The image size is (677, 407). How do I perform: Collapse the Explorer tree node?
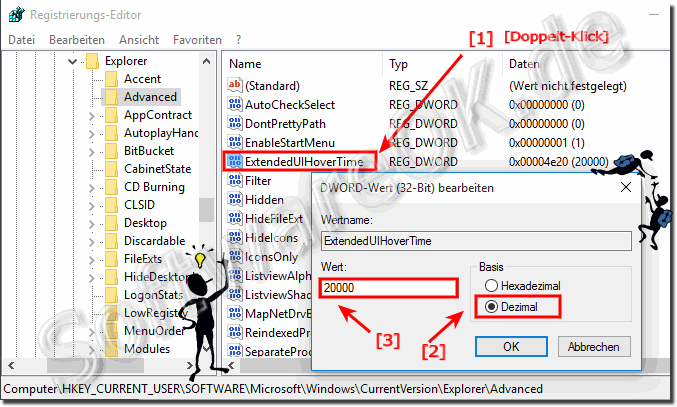[x=72, y=61]
